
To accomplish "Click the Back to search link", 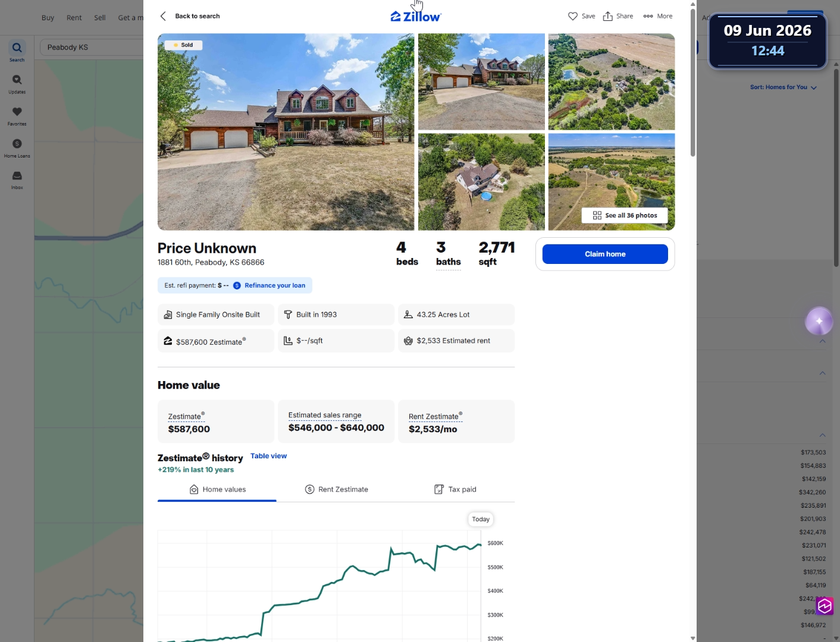I will pyautogui.click(x=198, y=16).
